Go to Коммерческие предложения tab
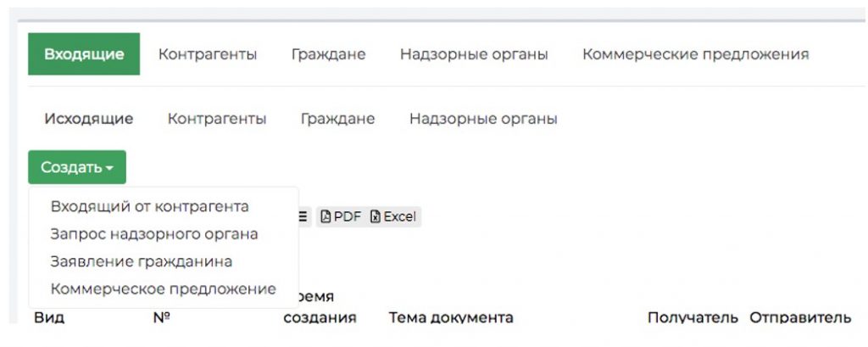The image size is (868, 347). pyautogui.click(x=695, y=54)
